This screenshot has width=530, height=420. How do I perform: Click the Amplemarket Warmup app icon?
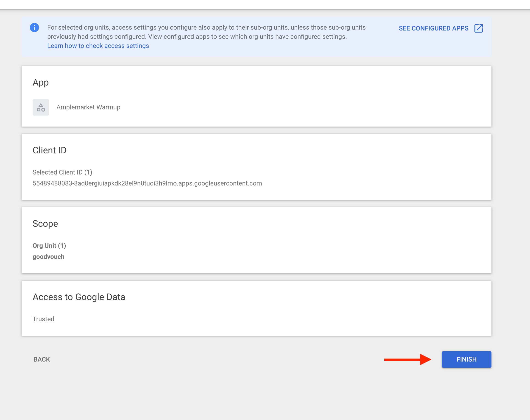(41, 107)
